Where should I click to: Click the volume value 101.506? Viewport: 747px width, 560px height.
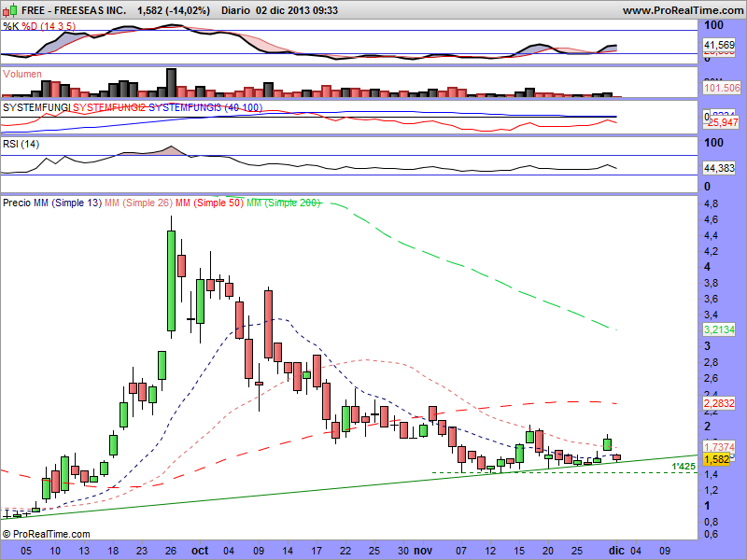tap(722, 88)
